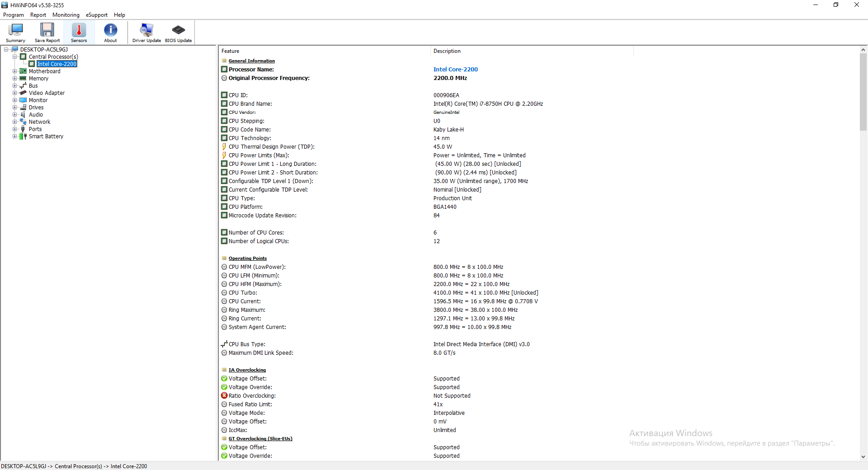
Task: Select Intel Core-2200 tree item
Action: pyautogui.click(x=57, y=64)
